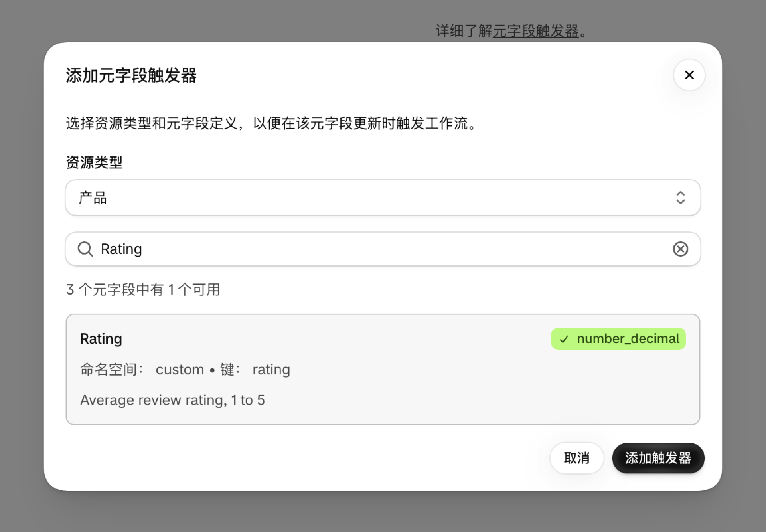Screen dimensions: 766x532
Task: Click the checkmark icon in the number_decimal badge
Action: pyautogui.click(x=564, y=339)
